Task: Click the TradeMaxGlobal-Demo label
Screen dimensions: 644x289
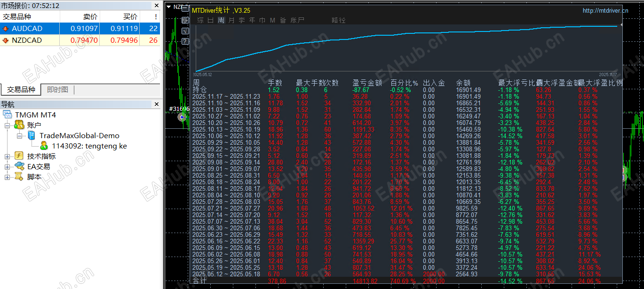Action: coord(80,135)
